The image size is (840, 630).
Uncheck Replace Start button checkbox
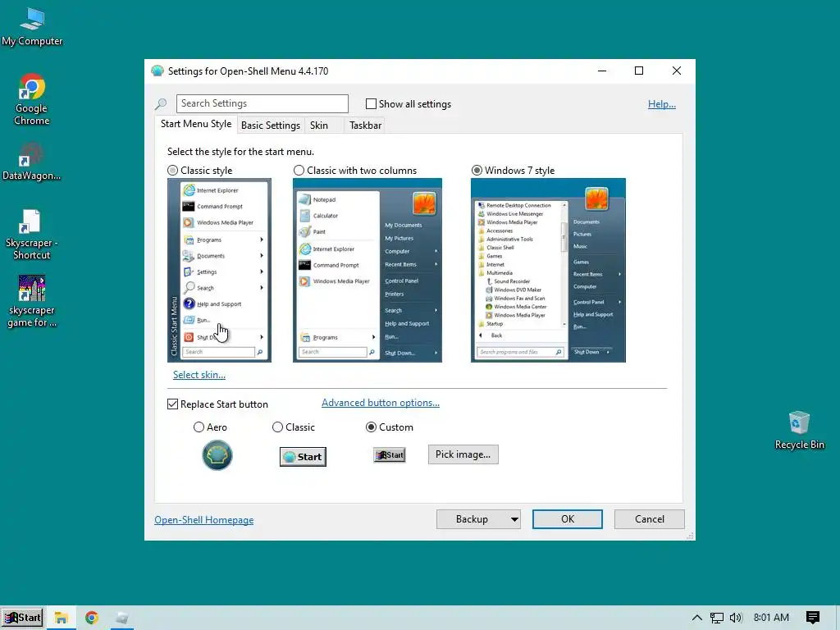pyautogui.click(x=172, y=404)
